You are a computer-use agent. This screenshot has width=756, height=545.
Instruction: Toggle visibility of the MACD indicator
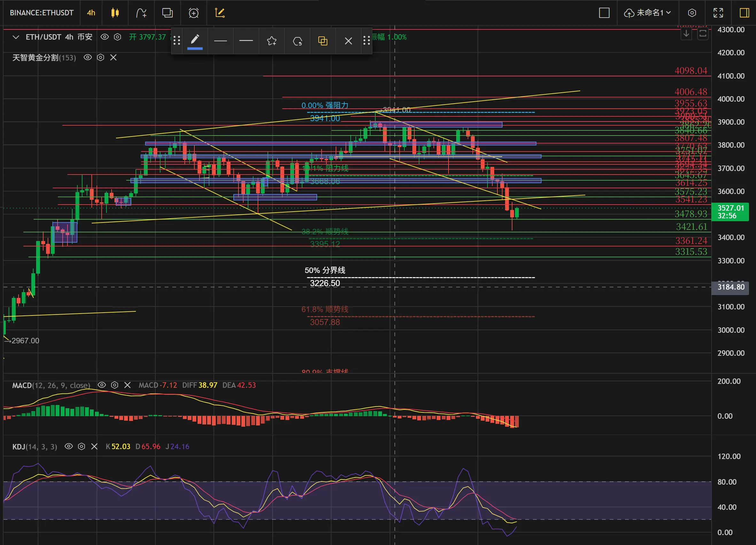pyautogui.click(x=102, y=385)
